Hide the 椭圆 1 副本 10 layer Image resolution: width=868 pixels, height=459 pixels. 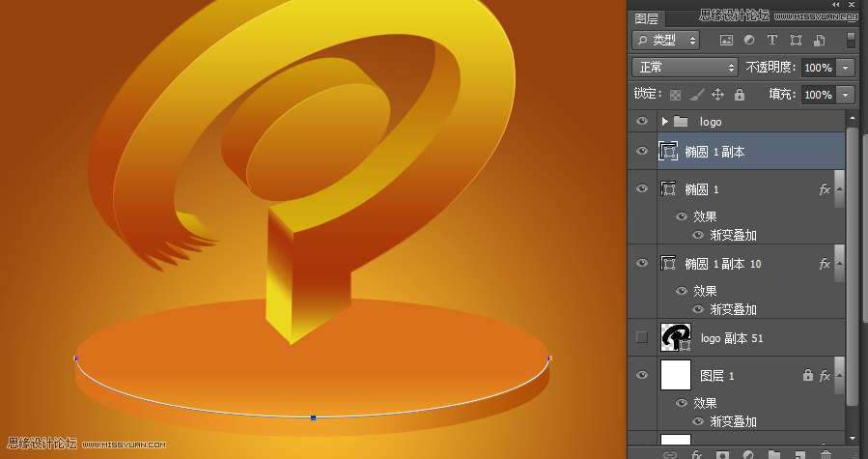[x=642, y=263]
